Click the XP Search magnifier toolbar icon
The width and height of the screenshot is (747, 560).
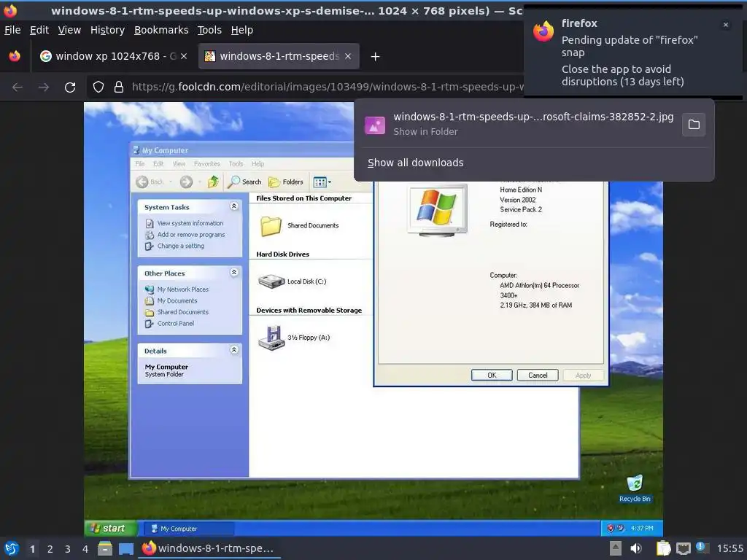tap(233, 182)
